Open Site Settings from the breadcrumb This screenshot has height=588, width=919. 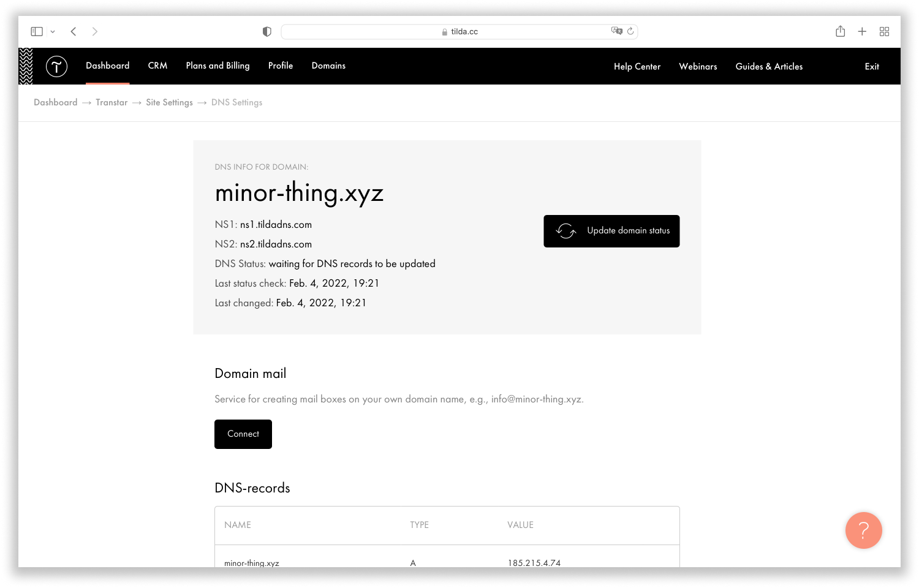coord(170,102)
